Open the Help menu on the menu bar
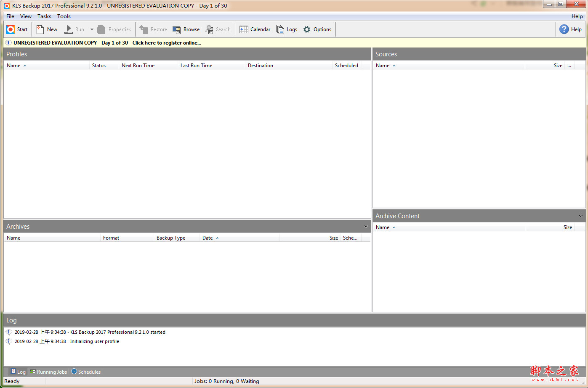Image resolution: width=588 pixels, height=388 pixels. [577, 16]
